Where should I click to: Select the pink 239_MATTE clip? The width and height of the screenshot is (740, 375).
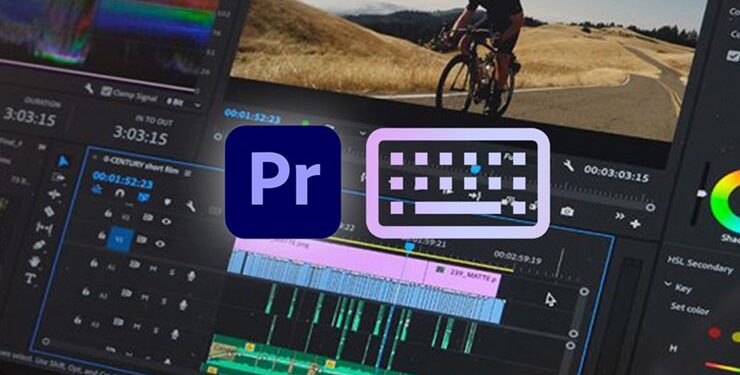point(463,278)
